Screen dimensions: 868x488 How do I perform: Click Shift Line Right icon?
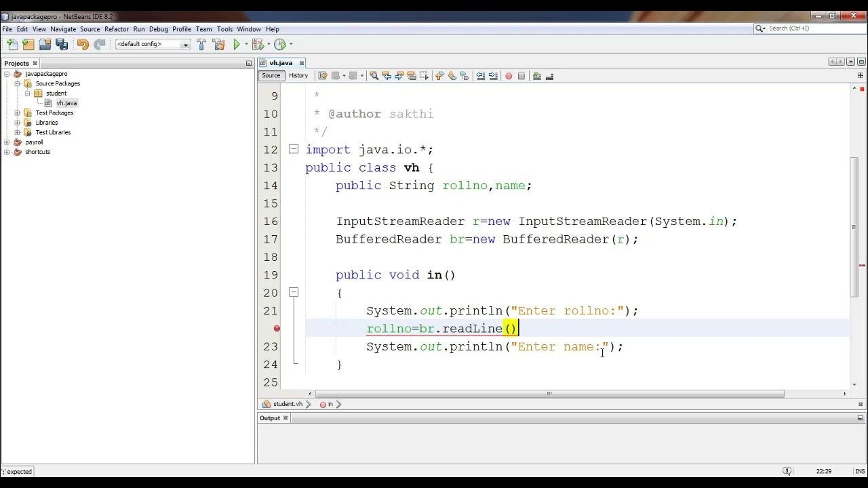[493, 76]
